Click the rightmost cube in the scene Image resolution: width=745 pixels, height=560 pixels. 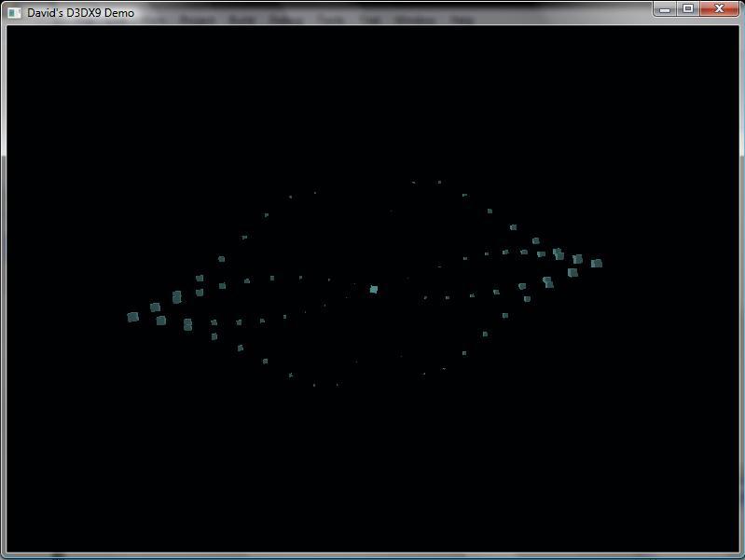[597, 264]
